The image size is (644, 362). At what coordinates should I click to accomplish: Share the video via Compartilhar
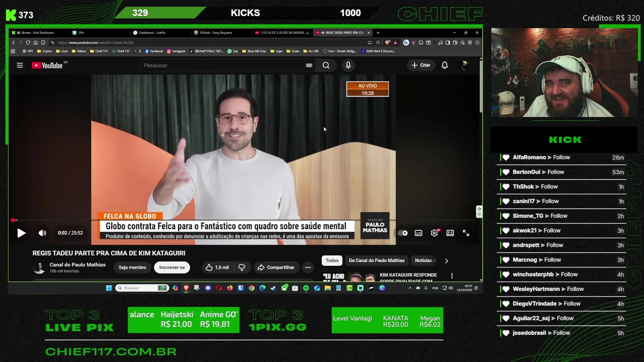click(x=276, y=267)
